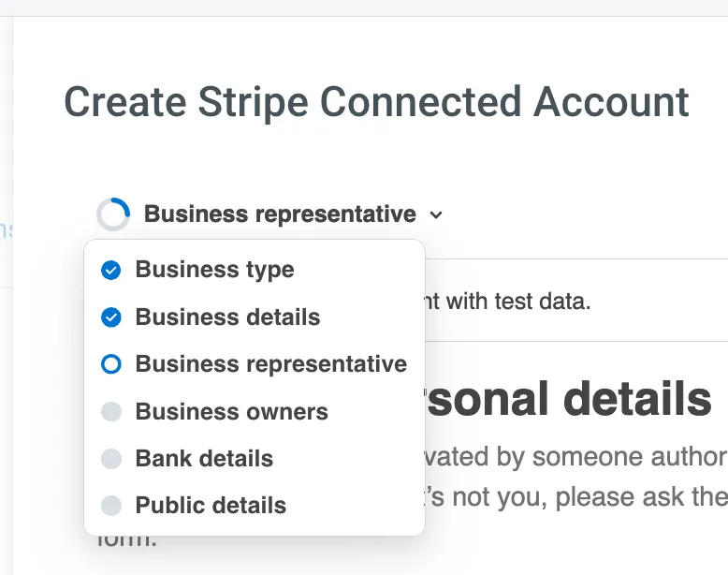The width and height of the screenshot is (728, 575).
Task: Click the Business details completed checkmark icon
Action: 111,317
